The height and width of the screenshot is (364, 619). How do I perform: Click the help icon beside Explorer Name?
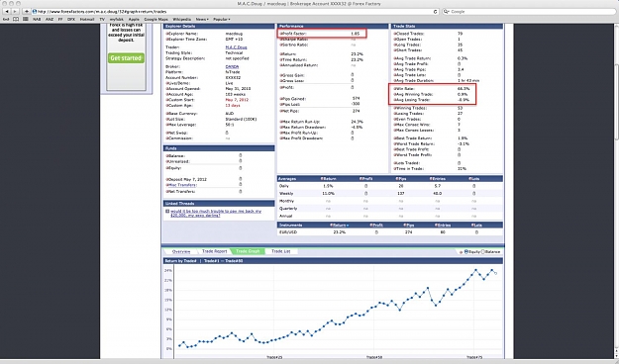167,34
